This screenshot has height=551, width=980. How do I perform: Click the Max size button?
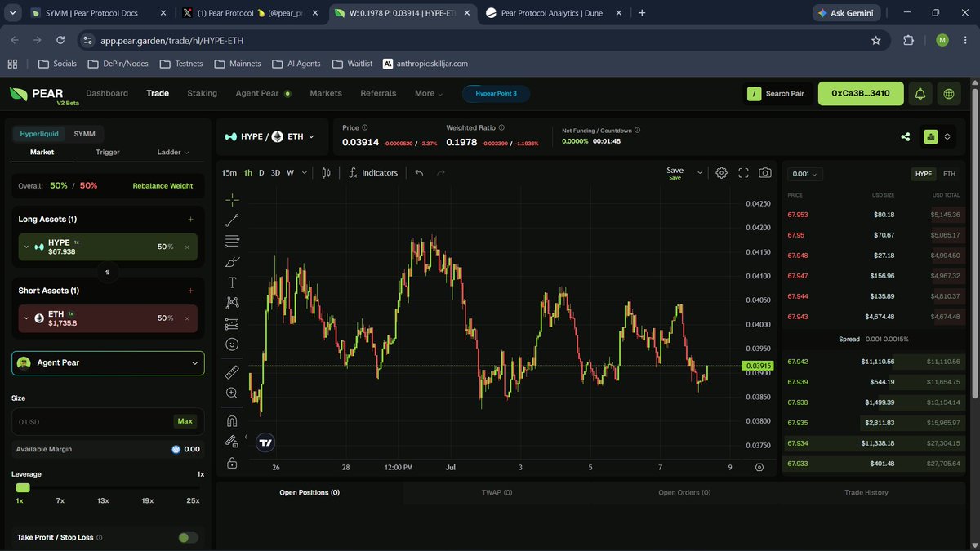[185, 421]
